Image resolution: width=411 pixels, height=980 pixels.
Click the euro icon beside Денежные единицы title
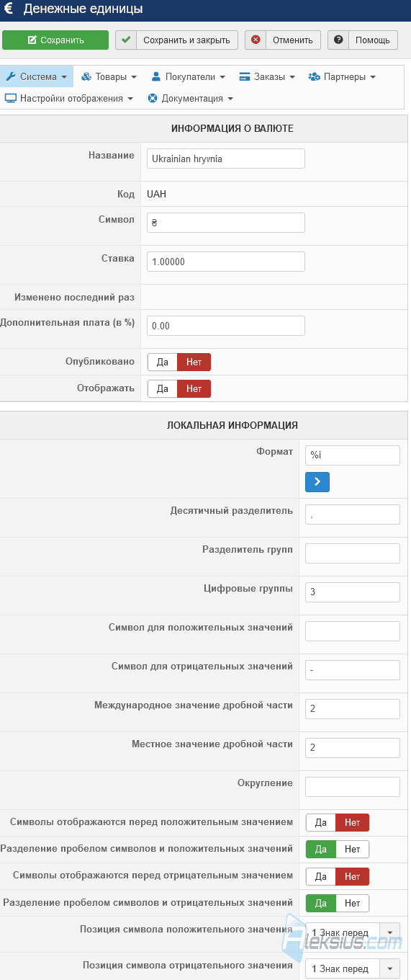(x=9, y=9)
